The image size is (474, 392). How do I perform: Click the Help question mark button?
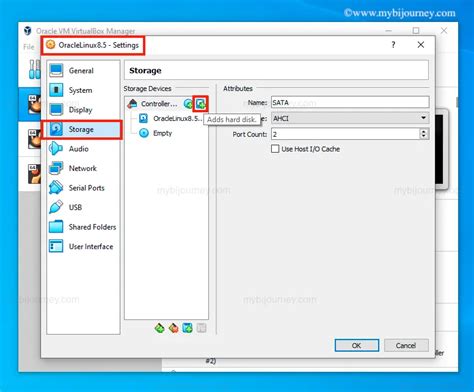[393, 45]
